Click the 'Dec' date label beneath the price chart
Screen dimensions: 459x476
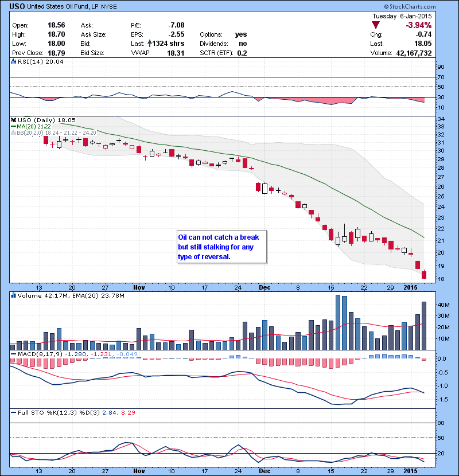pyautogui.click(x=264, y=287)
